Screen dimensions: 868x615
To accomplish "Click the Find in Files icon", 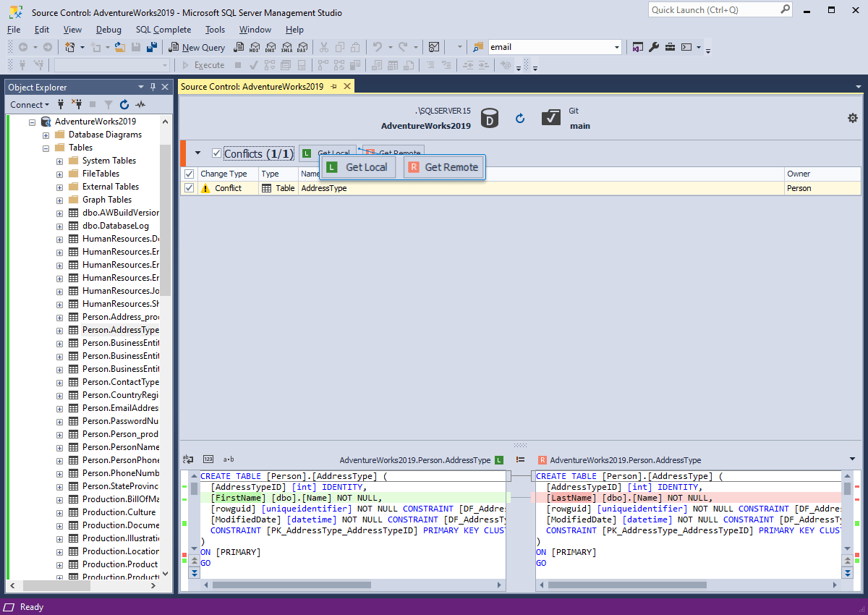I will 477,47.
